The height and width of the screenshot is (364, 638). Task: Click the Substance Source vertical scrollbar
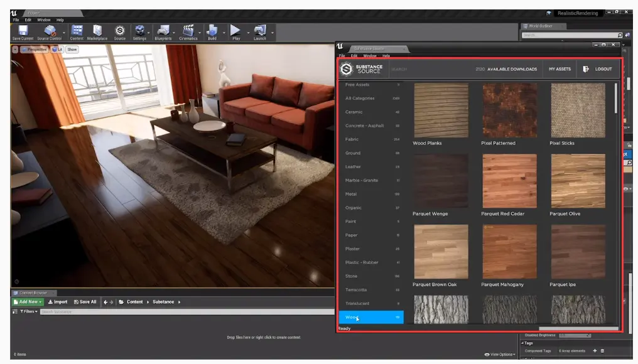(615, 99)
